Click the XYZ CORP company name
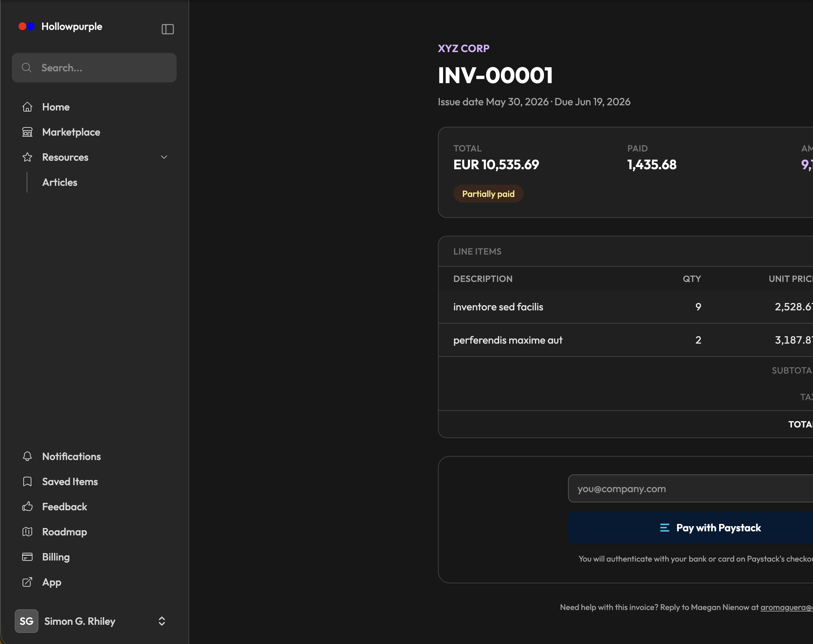Image resolution: width=813 pixels, height=644 pixels. click(x=463, y=48)
